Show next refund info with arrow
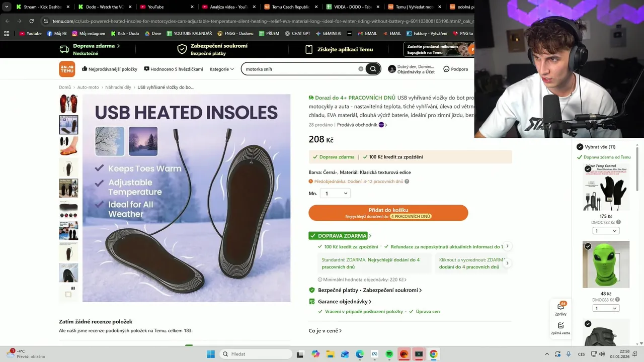The height and width of the screenshot is (362, 644). (507, 246)
